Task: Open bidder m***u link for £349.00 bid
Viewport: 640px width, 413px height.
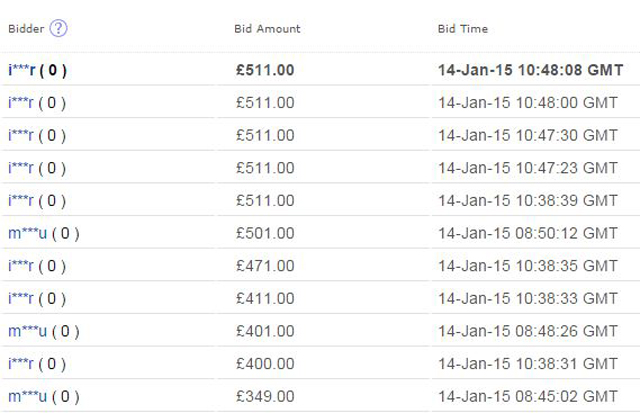Action: point(27,397)
